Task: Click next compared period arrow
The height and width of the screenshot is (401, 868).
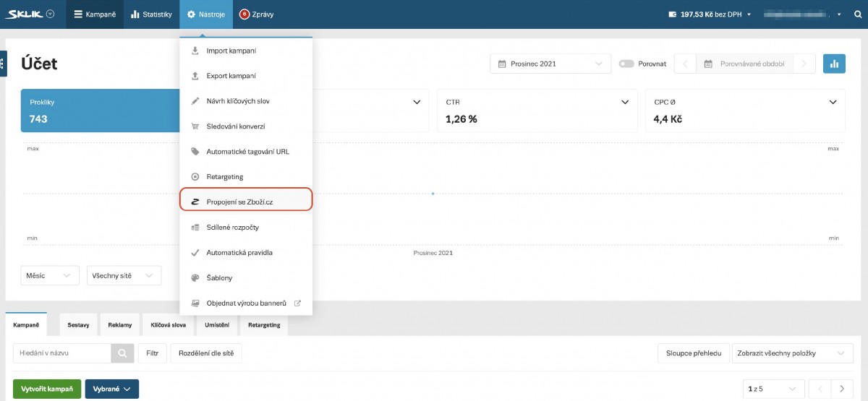Action: click(x=804, y=64)
